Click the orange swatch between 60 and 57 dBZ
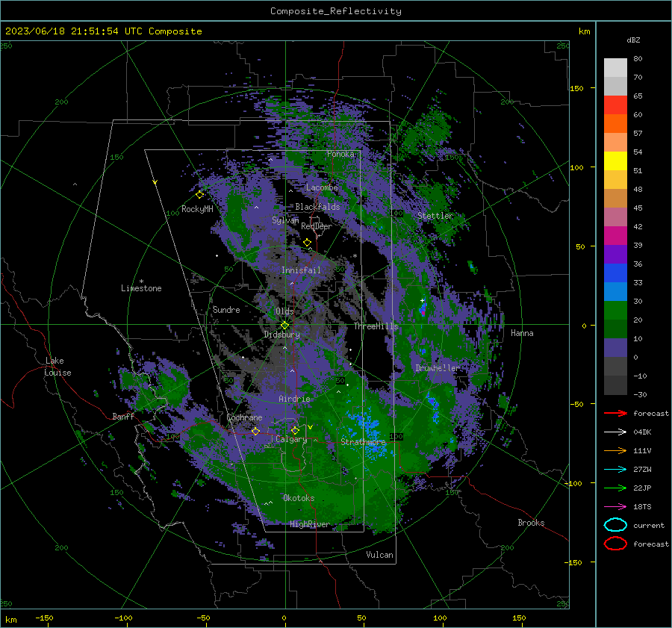 click(615, 124)
